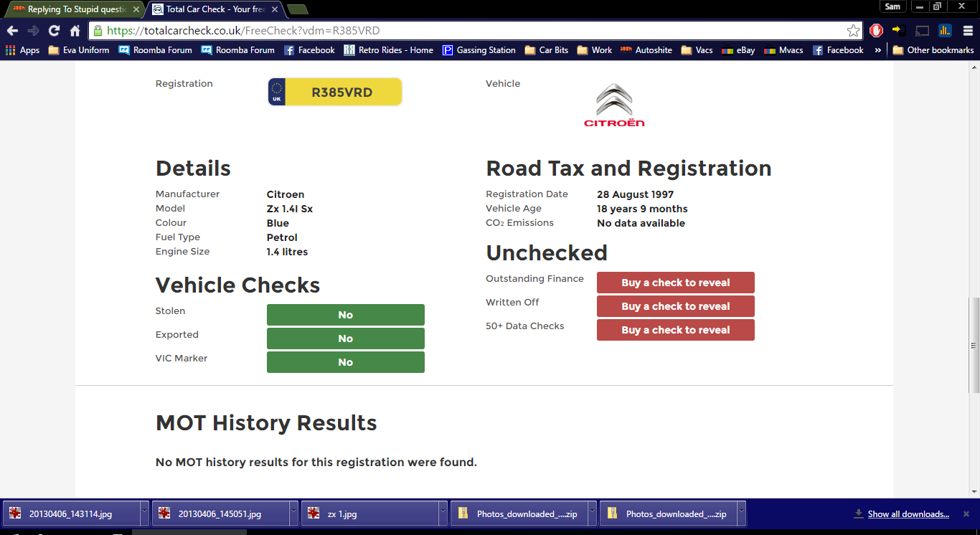Click the address bar URL field

(473, 31)
